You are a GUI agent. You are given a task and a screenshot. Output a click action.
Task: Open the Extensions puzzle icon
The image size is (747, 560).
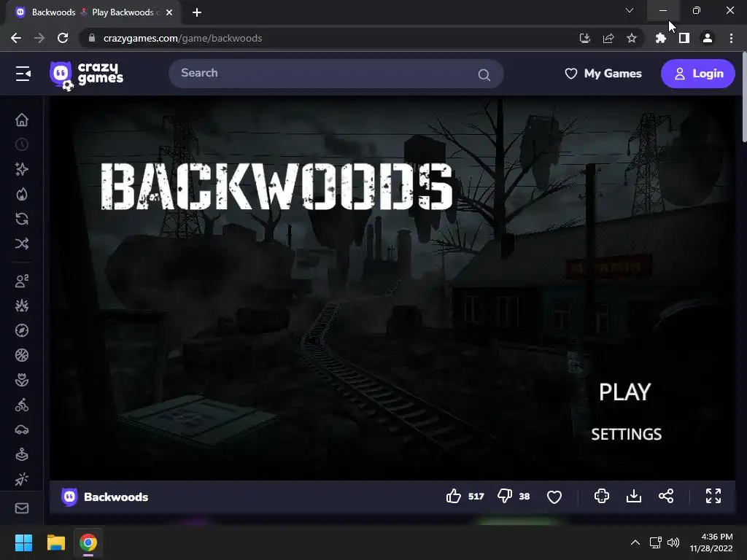pyautogui.click(x=661, y=38)
